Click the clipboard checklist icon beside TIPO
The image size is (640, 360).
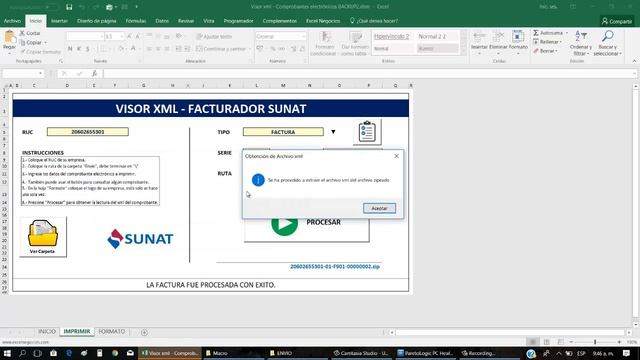pyautogui.click(x=367, y=132)
